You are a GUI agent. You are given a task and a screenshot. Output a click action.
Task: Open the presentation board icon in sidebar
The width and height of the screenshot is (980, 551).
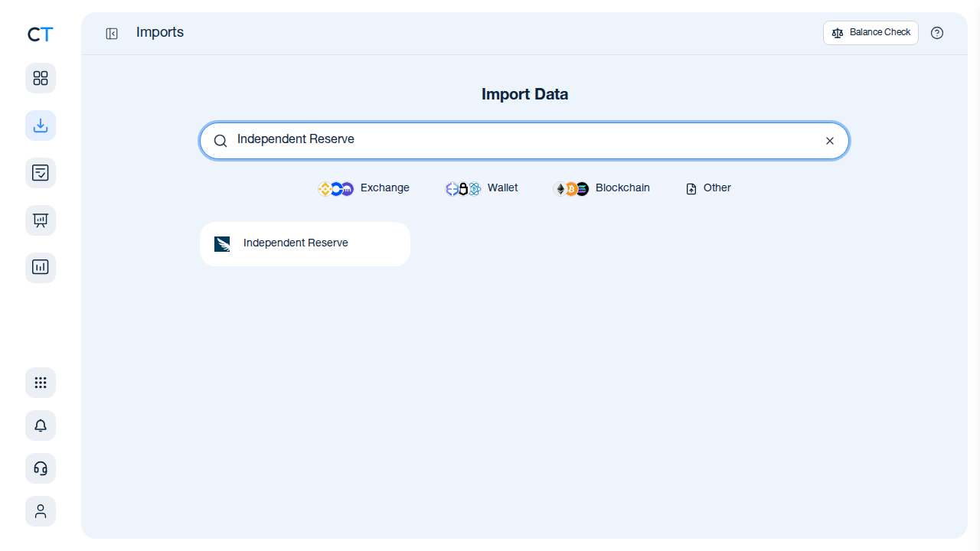pos(41,220)
